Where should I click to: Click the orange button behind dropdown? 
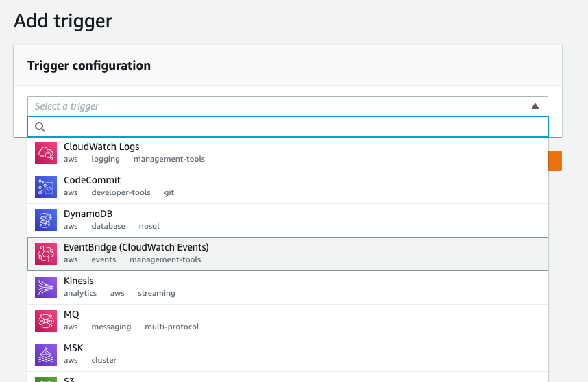[555, 161]
